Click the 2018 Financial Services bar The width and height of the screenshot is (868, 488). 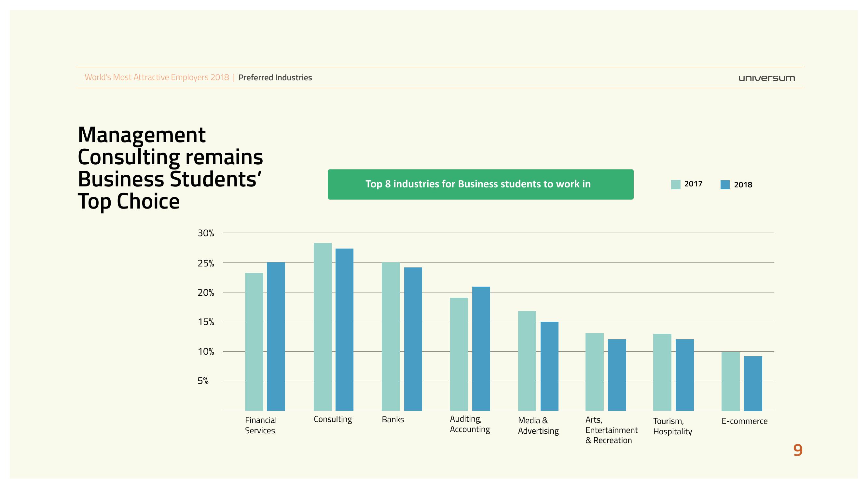[x=276, y=336]
